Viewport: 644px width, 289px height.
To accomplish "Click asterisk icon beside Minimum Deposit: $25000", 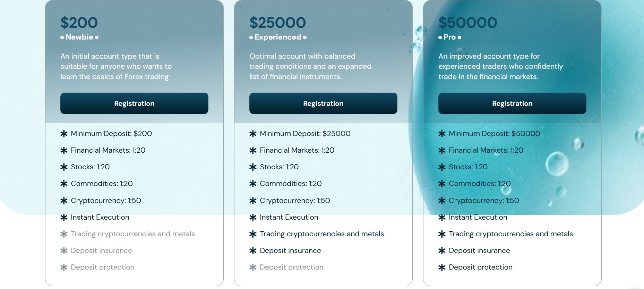I will [x=253, y=134].
